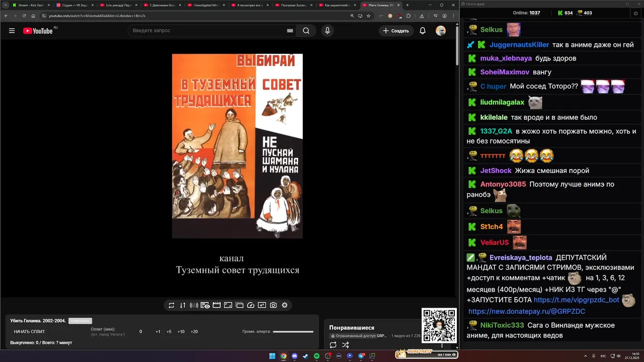Screen dimensions: 644x362
Task: Click username JuggernautsKiller in chat
Action: (x=519, y=45)
